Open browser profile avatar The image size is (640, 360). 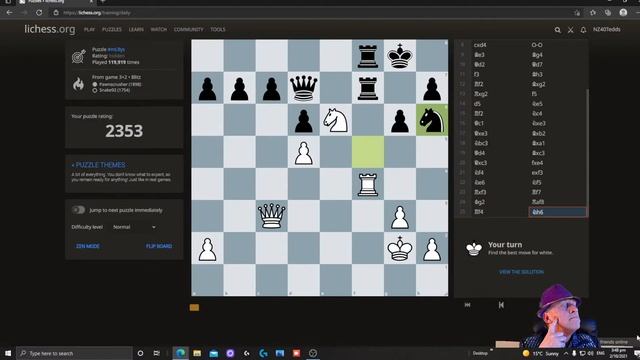623,13
